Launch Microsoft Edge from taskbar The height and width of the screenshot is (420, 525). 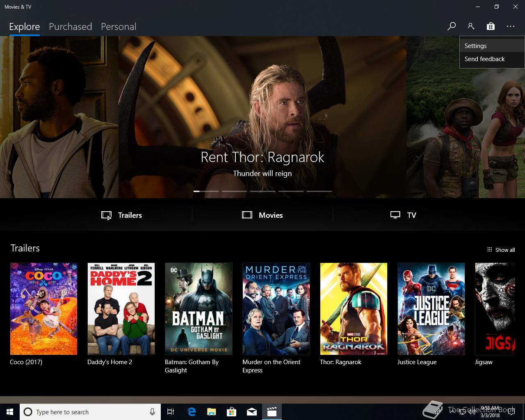[192, 412]
